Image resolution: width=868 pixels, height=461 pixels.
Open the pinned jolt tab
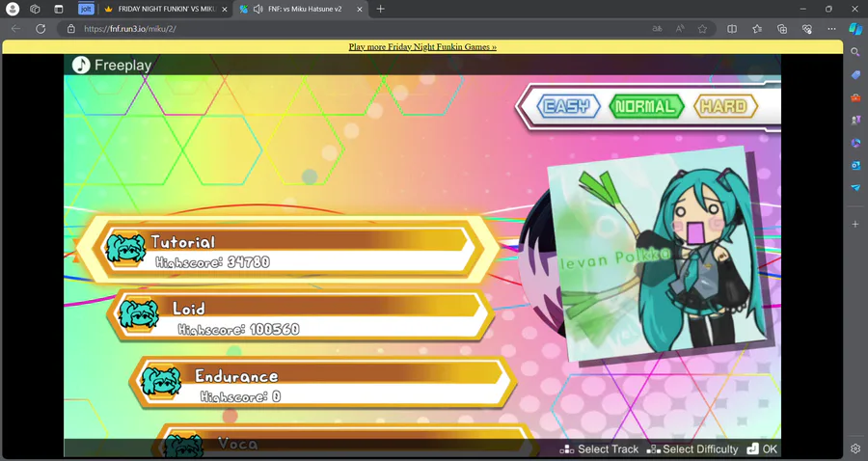point(86,9)
